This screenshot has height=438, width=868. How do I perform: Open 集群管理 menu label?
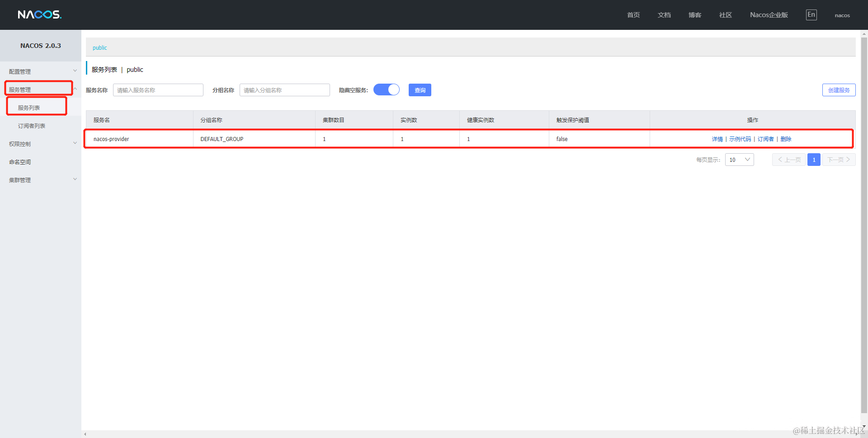click(20, 180)
